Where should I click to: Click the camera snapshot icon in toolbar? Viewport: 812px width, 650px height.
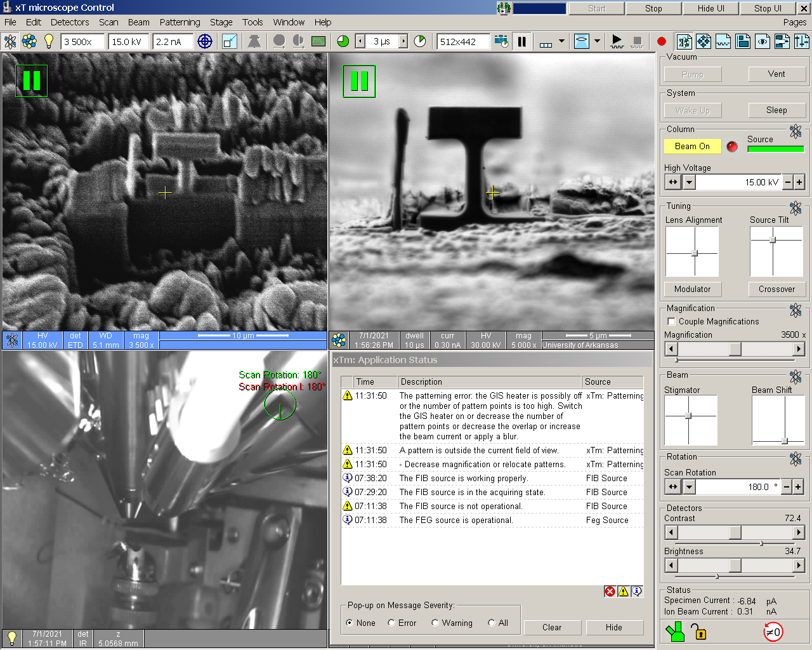point(501,42)
